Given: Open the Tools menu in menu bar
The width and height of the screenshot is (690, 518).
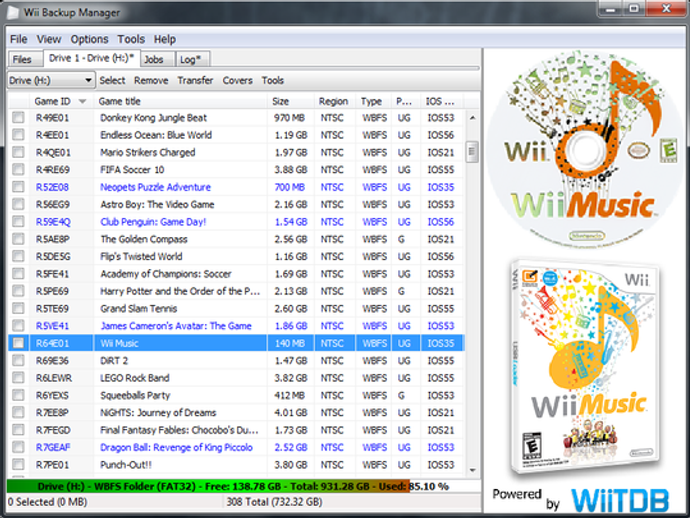Looking at the screenshot, I should point(131,39).
